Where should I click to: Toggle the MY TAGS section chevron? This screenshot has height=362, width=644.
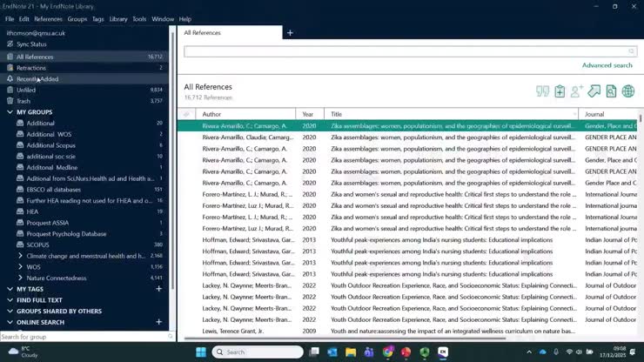pos(10,289)
